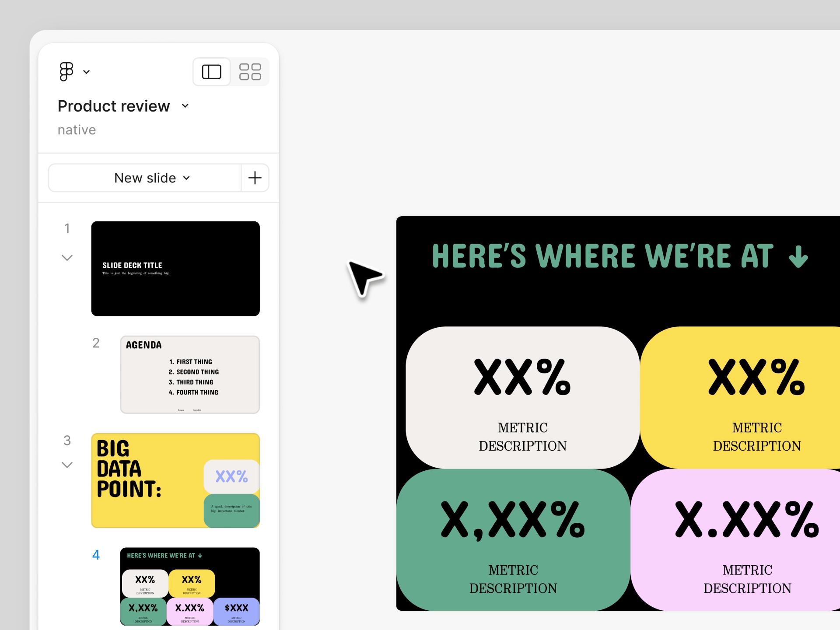Open Product review file name dropdown
This screenshot has width=840, height=630.
point(185,106)
